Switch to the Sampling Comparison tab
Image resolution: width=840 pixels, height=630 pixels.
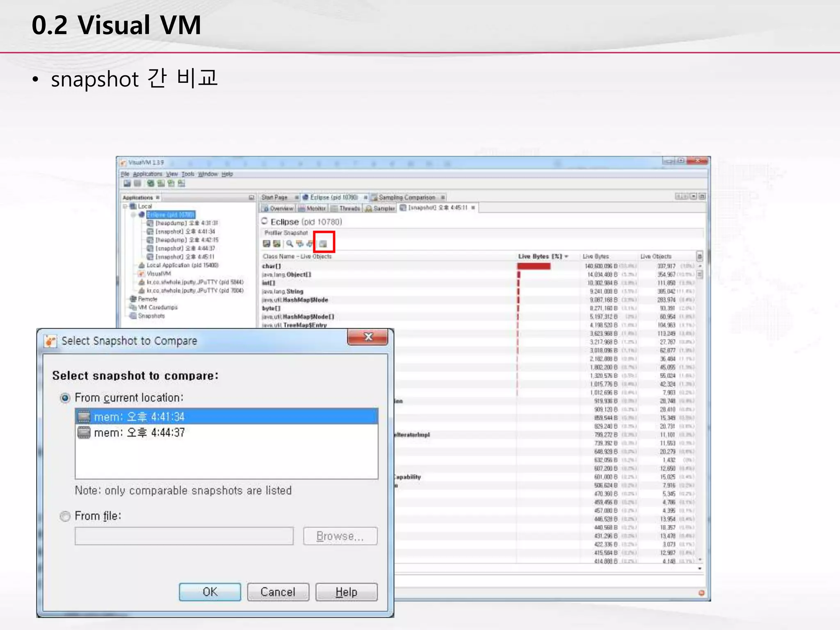pos(406,197)
